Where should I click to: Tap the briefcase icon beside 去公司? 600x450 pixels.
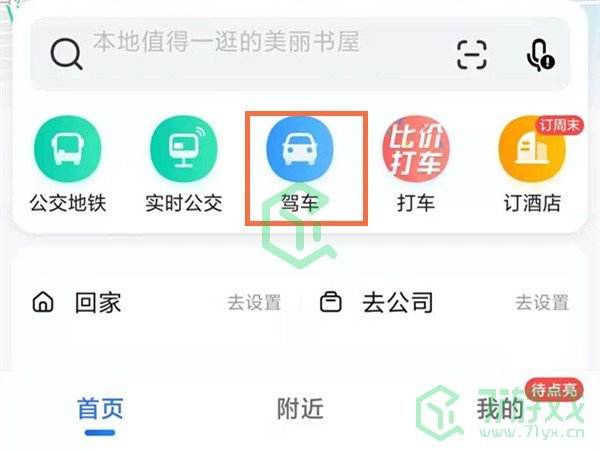point(331,302)
